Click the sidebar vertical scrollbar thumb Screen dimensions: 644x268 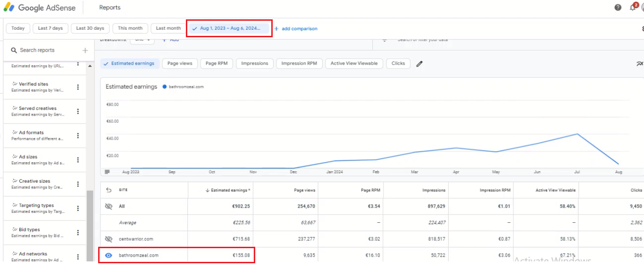[90, 226]
